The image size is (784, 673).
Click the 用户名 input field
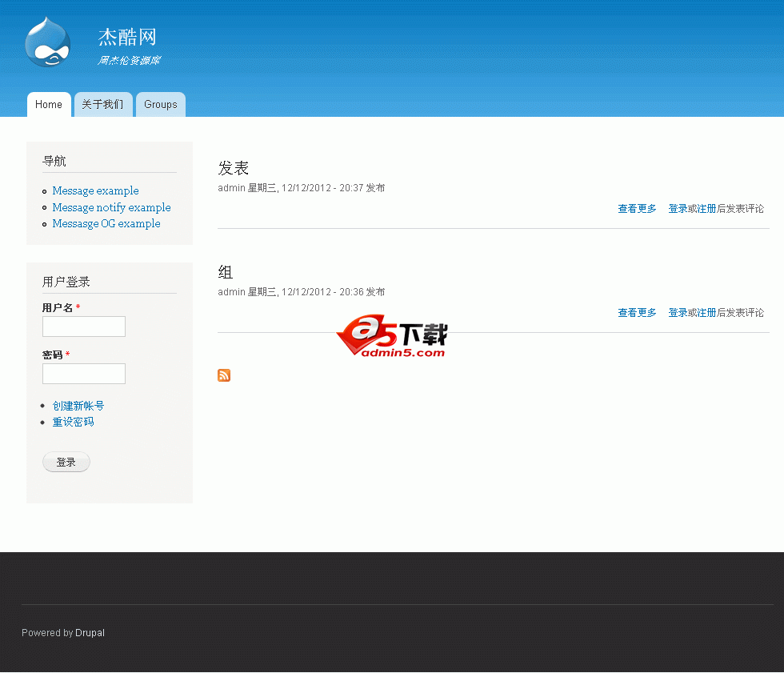click(83, 326)
